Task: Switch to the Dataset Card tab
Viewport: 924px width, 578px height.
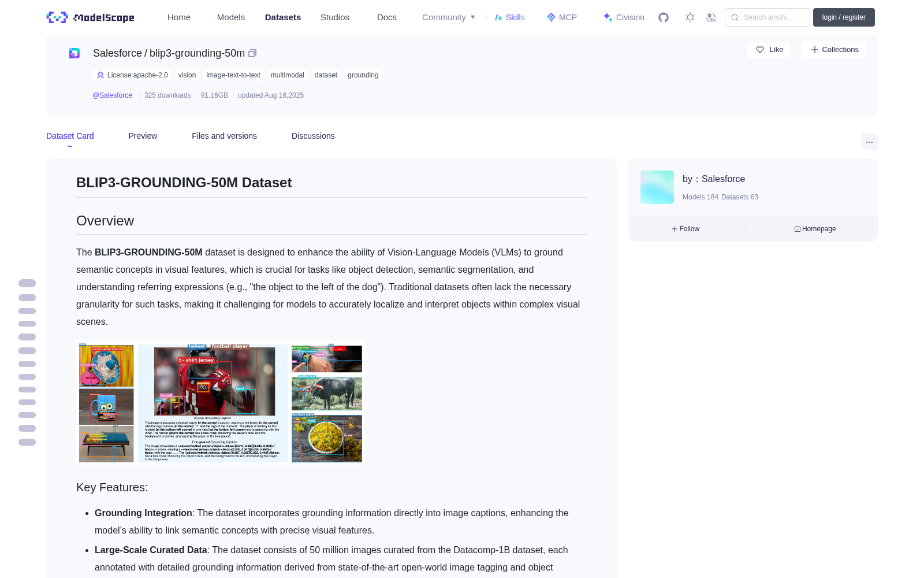Action: point(70,136)
